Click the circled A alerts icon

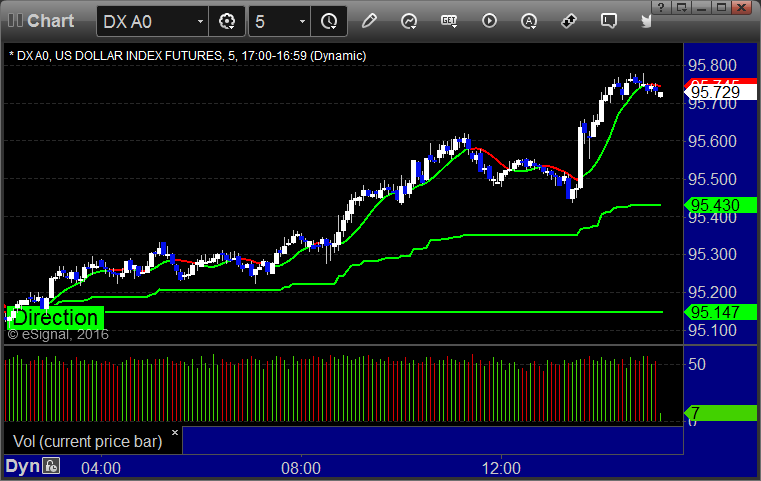tap(529, 21)
